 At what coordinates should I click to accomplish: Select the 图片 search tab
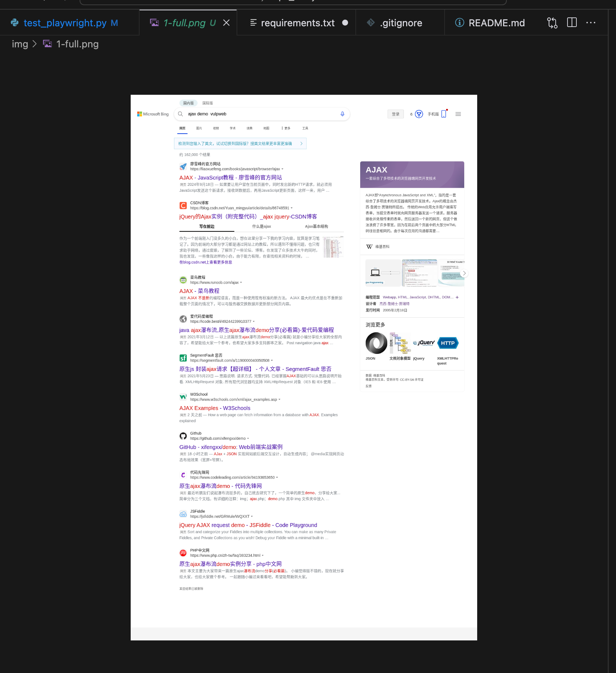(x=199, y=128)
